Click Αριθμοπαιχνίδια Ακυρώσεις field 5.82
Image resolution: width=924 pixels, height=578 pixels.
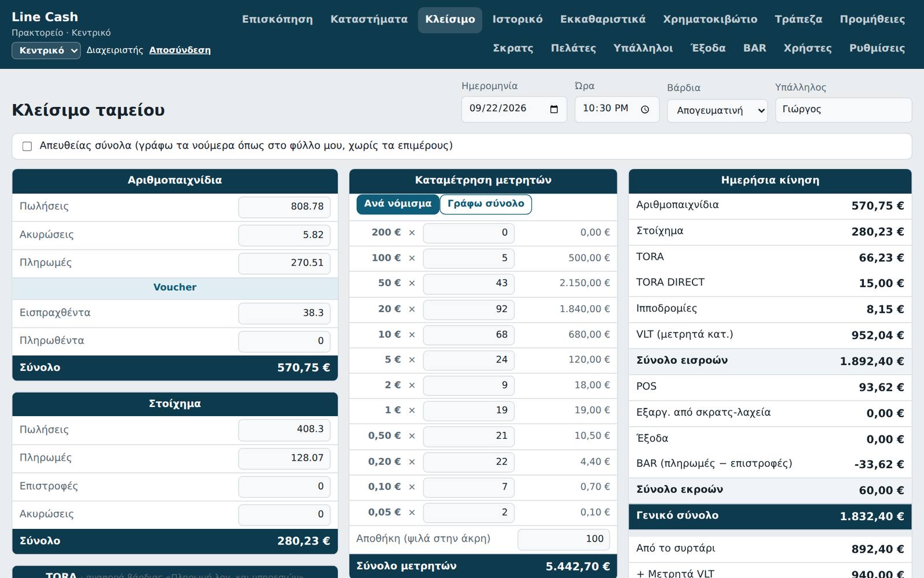click(x=284, y=235)
